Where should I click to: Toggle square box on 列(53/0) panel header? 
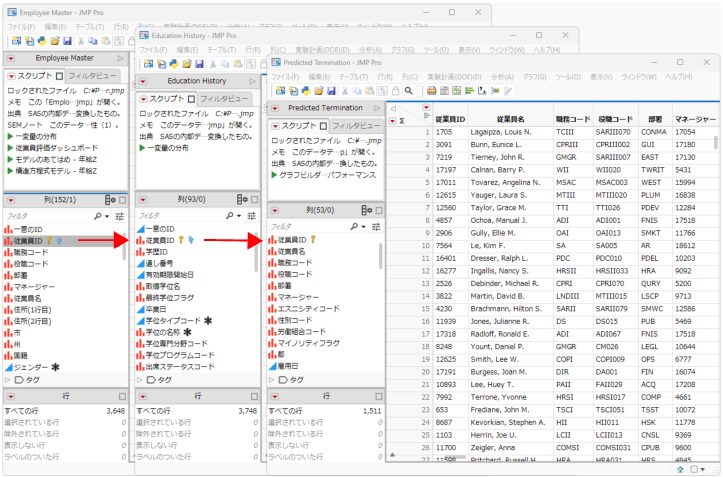(x=379, y=210)
